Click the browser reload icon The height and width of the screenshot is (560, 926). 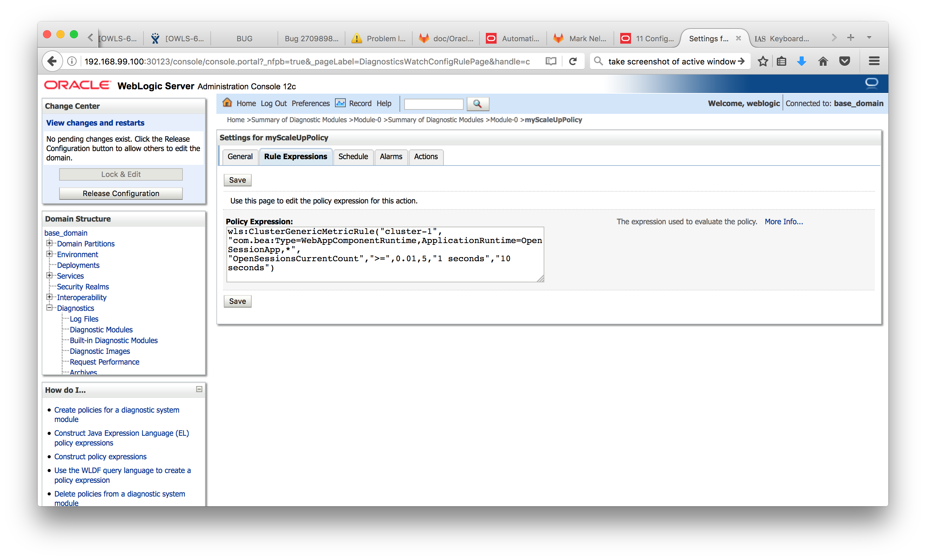pos(573,61)
